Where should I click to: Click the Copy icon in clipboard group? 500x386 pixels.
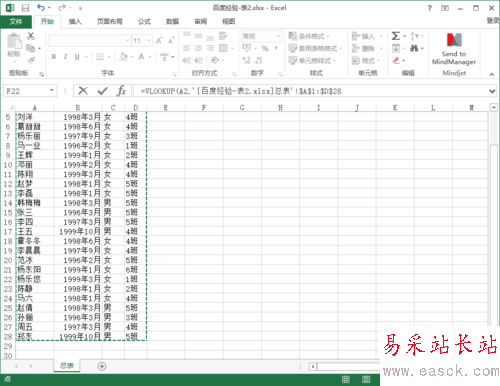pyautogui.click(x=31, y=48)
